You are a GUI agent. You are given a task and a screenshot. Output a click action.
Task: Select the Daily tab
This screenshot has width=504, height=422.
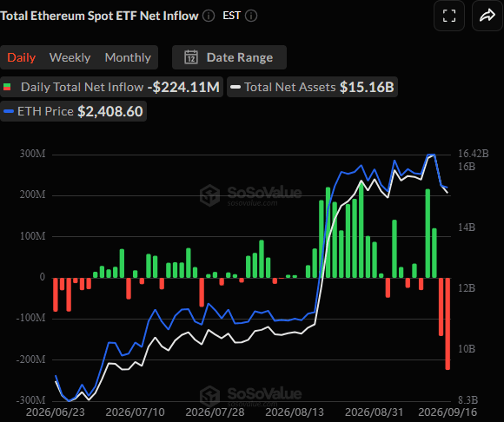pyautogui.click(x=21, y=57)
